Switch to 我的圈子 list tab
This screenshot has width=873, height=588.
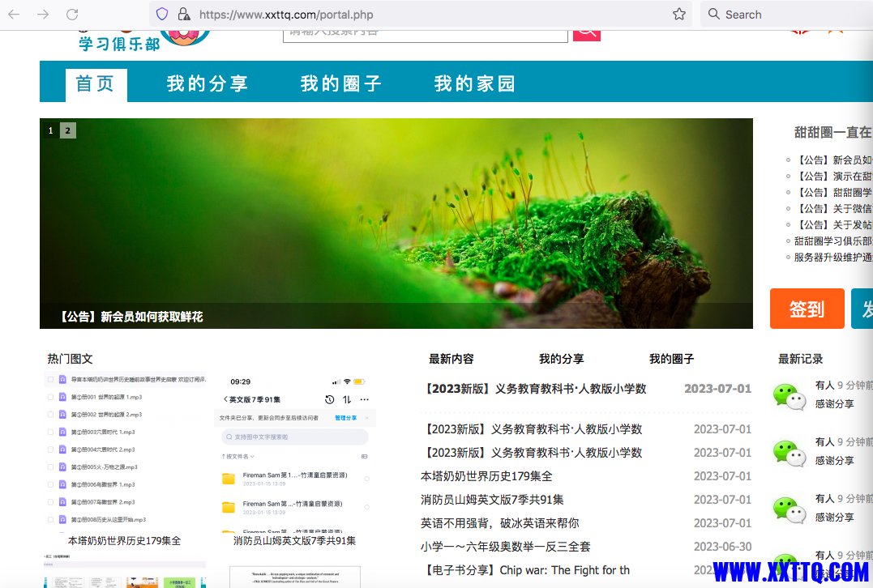coord(671,359)
